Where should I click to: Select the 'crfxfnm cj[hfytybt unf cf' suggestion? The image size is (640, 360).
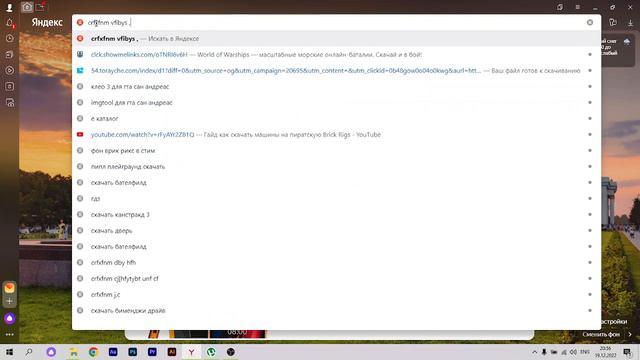click(336, 278)
